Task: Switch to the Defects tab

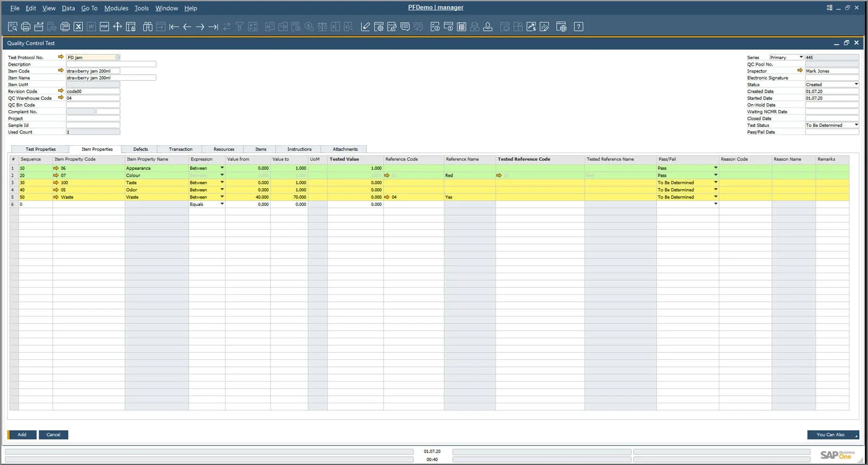Action: coord(141,149)
